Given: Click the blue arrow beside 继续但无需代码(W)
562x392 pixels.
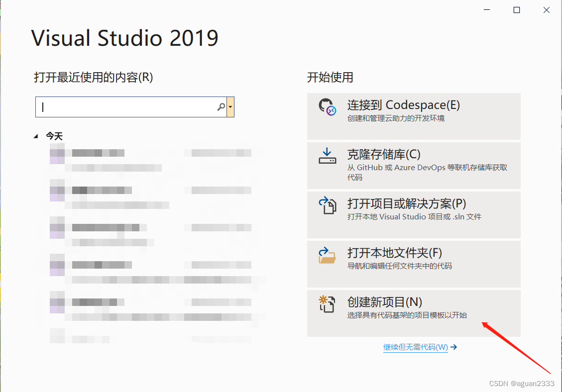Looking at the screenshot, I should coord(453,347).
